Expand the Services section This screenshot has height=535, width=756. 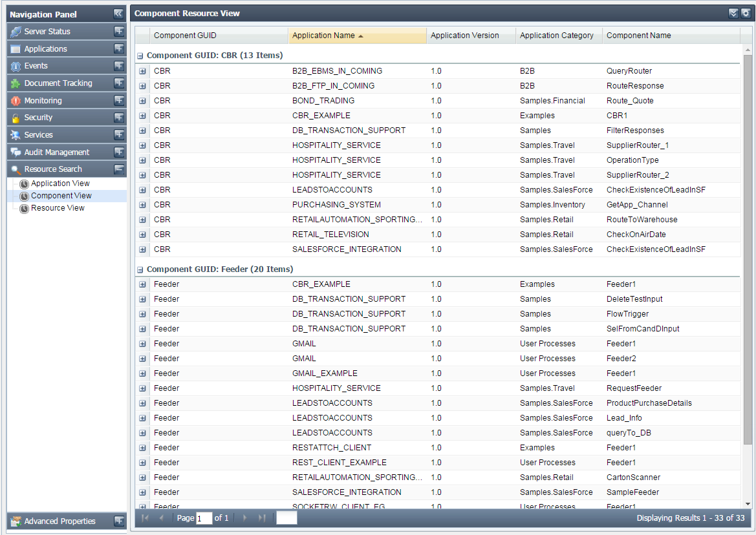coord(119,134)
